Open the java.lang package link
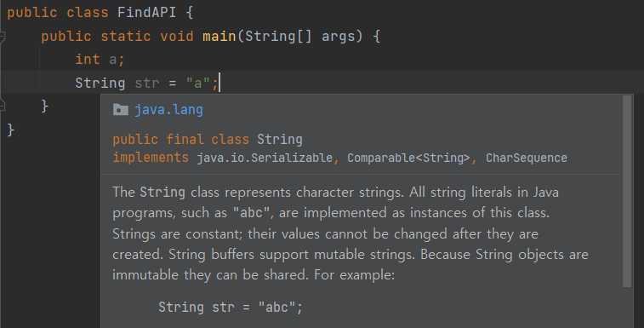The image size is (644, 328). click(x=168, y=110)
